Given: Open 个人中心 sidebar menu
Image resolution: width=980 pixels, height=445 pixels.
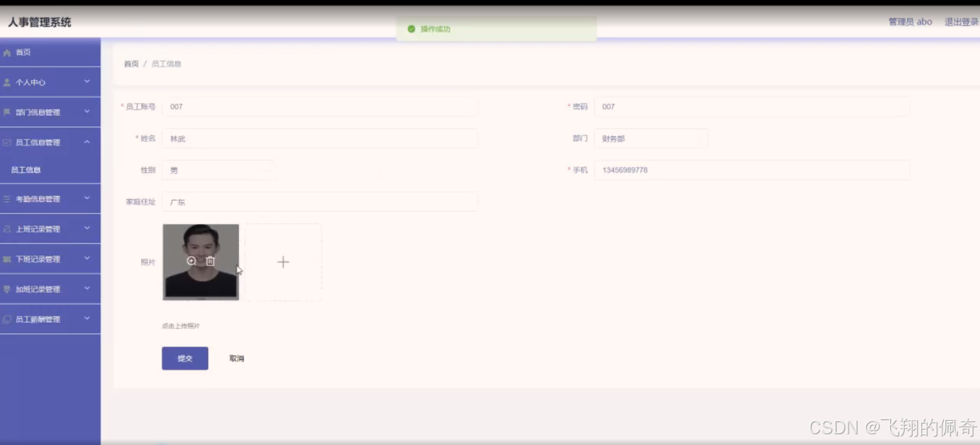Looking at the screenshot, I should tap(50, 82).
